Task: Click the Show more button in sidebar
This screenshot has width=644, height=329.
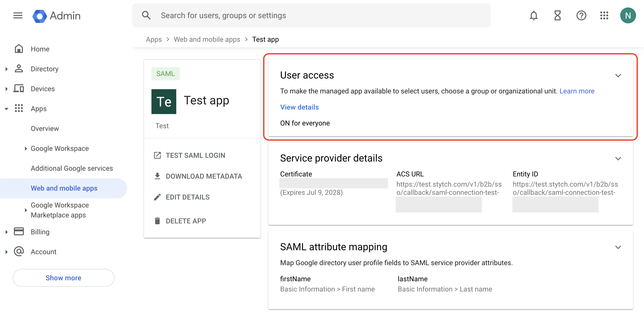Action: click(64, 278)
